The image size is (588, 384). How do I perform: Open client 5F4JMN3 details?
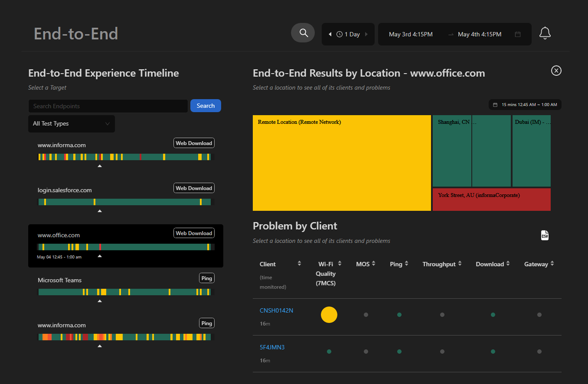[x=272, y=347]
